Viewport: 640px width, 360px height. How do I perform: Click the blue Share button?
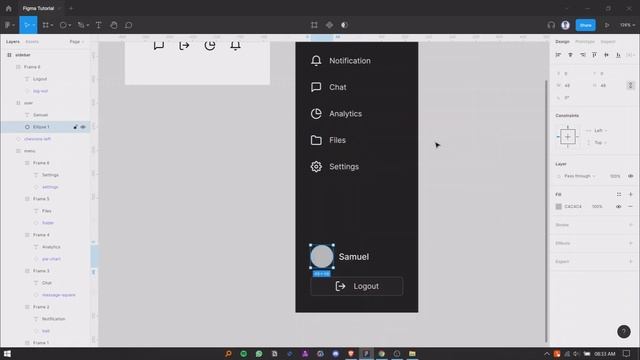[x=585, y=25]
